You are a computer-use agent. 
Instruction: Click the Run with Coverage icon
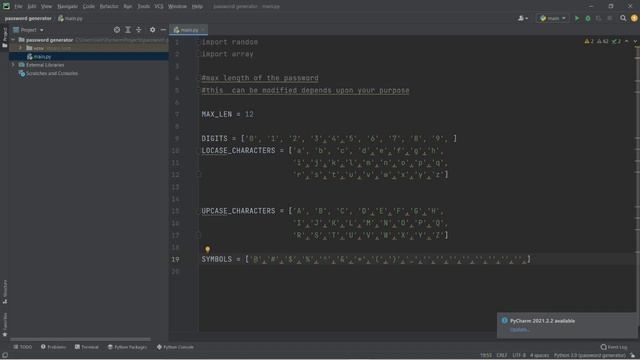598,18
